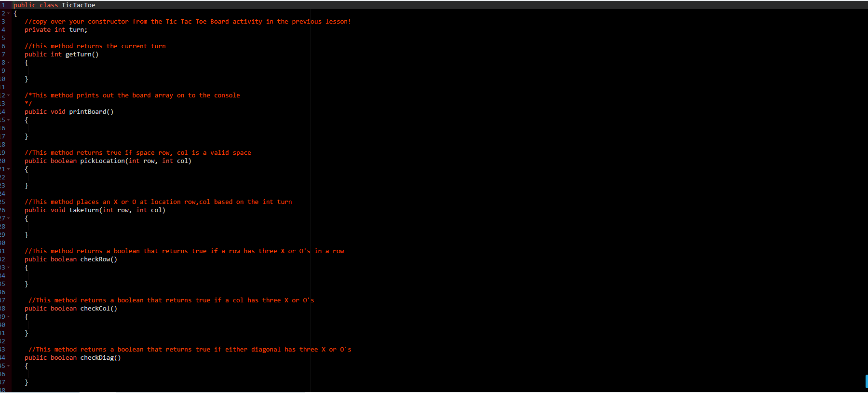The height and width of the screenshot is (393, 868).
Task: Collapse the fold arrow at the class opening brace
Action: click(x=8, y=14)
